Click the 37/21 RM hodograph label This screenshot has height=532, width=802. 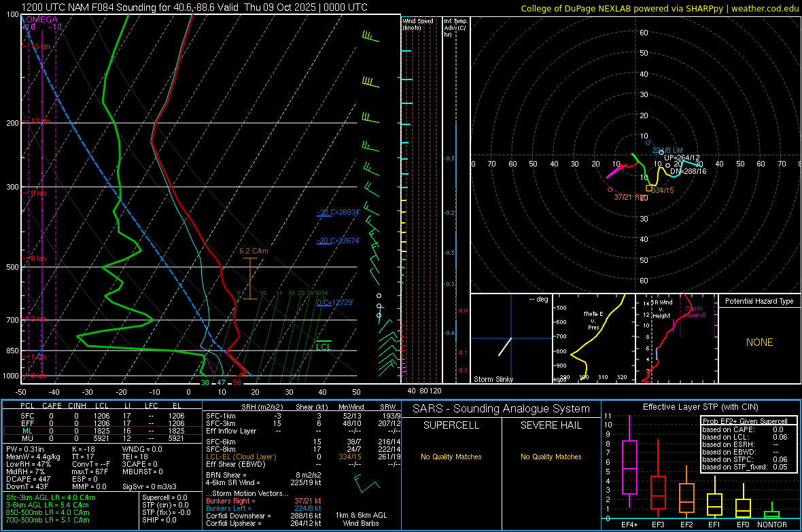pos(629,197)
